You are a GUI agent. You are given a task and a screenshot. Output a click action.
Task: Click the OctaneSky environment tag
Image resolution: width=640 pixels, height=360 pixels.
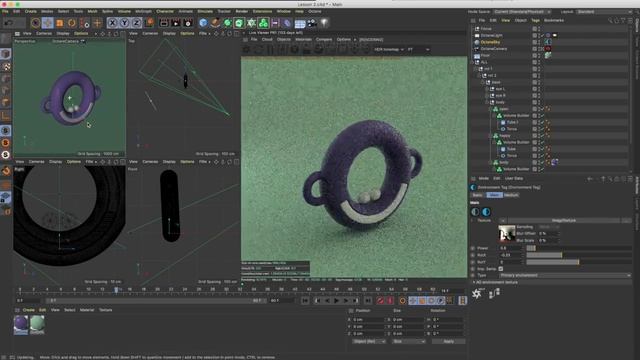548,42
